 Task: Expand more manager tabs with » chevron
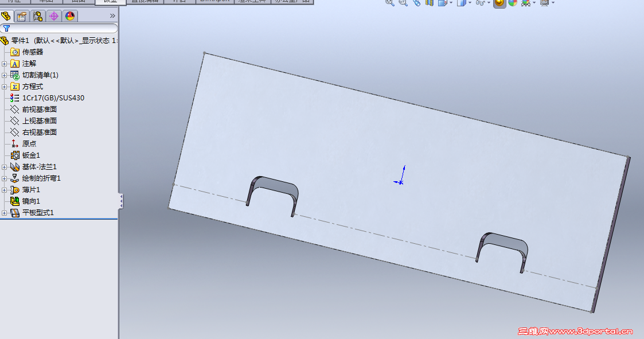click(112, 16)
